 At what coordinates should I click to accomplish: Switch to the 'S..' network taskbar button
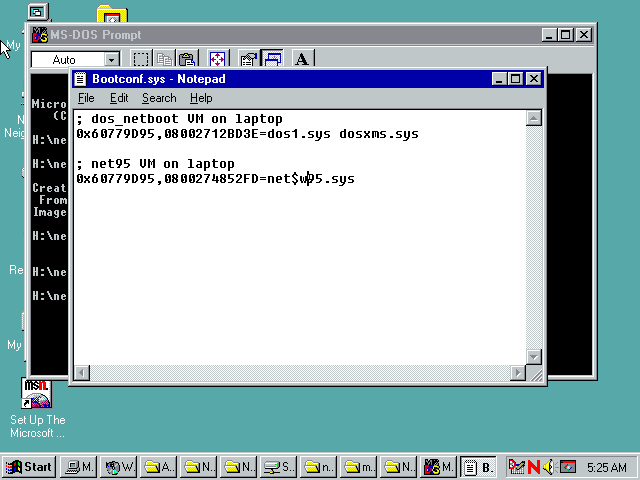[x=279, y=467]
